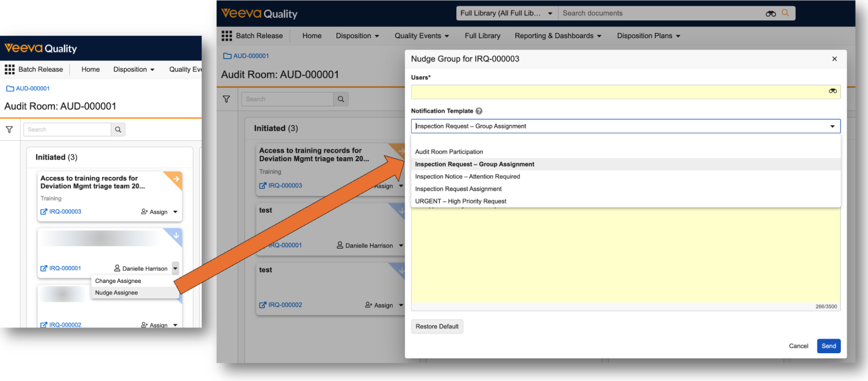
Task: Click the binoculars icon in document search bar
Action: coord(770,13)
